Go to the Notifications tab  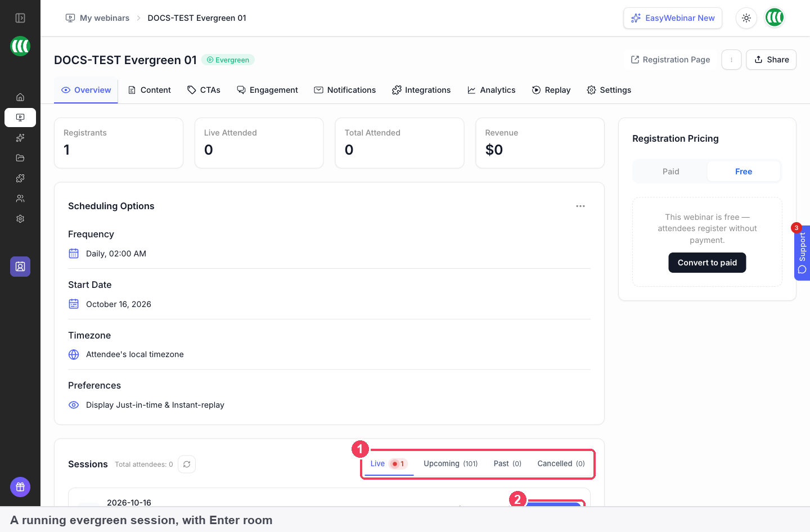(x=345, y=90)
